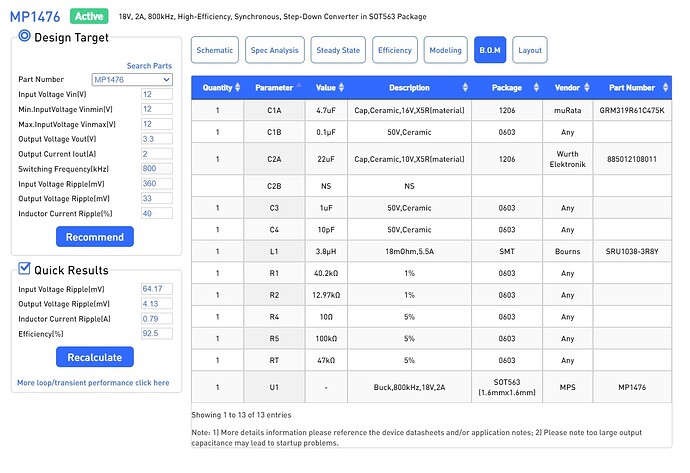View the Efficiency tab
Image resolution: width=690 pixels, height=473 pixels.
(395, 50)
